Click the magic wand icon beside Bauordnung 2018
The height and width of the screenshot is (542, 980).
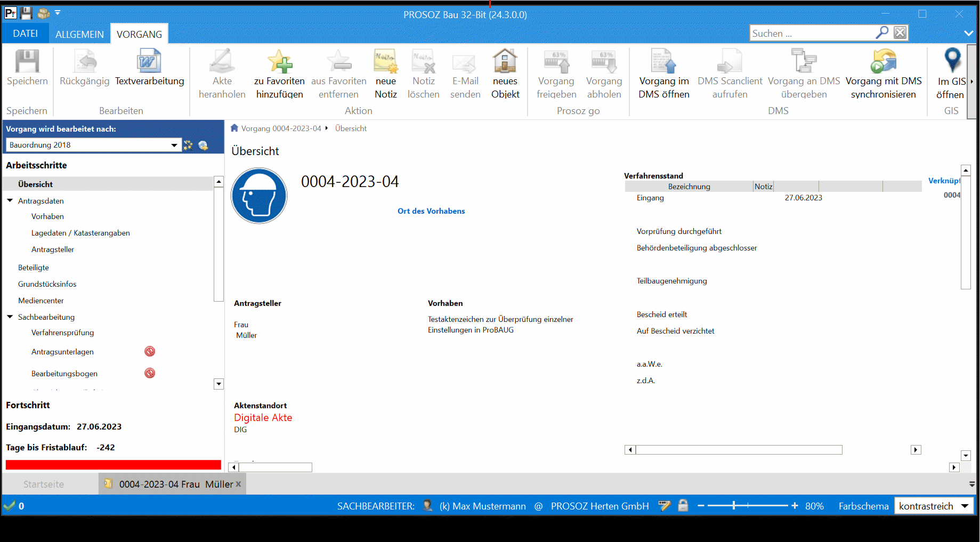click(188, 145)
